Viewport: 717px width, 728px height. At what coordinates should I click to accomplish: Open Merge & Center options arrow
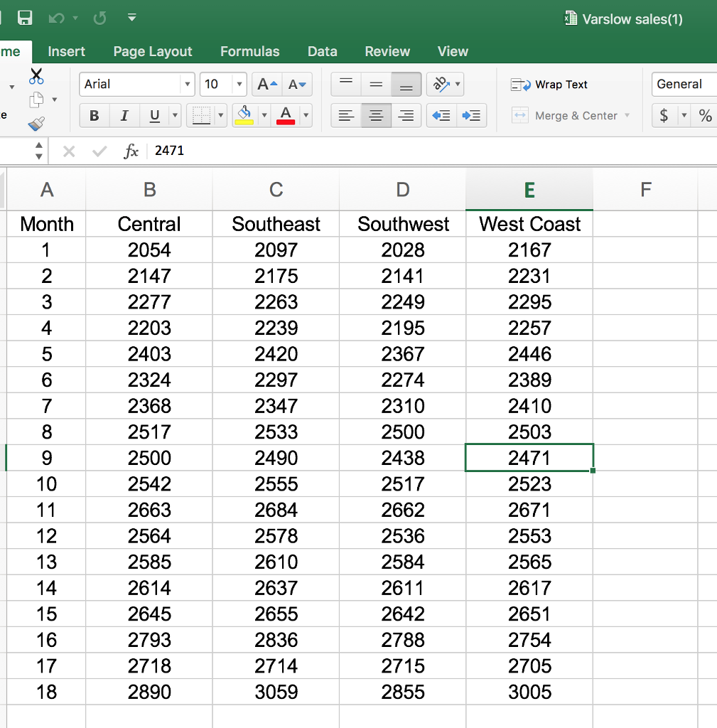coord(627,115)
